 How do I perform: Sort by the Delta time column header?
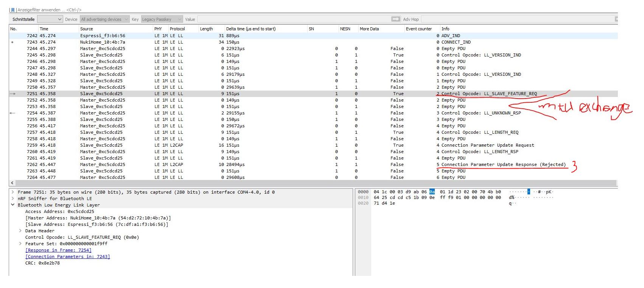click(x=266, y=29)
